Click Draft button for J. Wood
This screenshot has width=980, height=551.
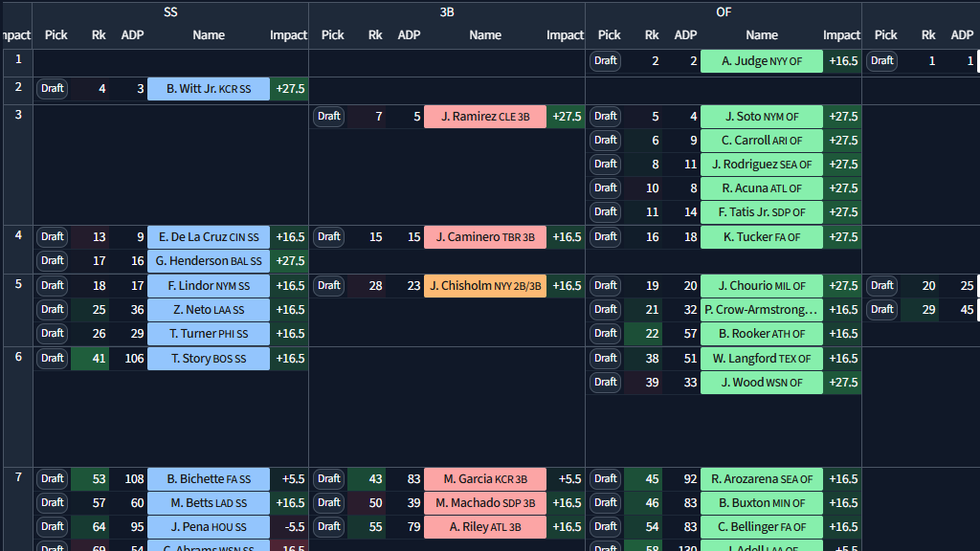click(x=605, y=382)
